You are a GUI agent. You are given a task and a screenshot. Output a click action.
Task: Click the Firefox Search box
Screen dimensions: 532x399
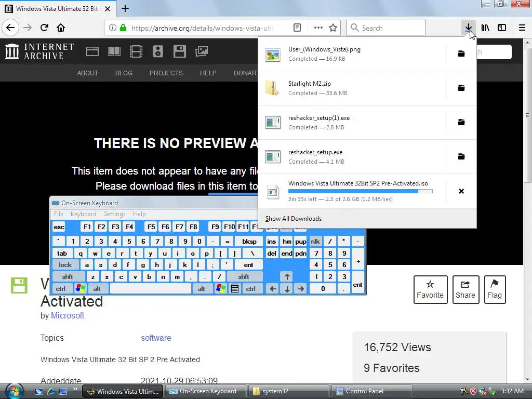[386, 28]
